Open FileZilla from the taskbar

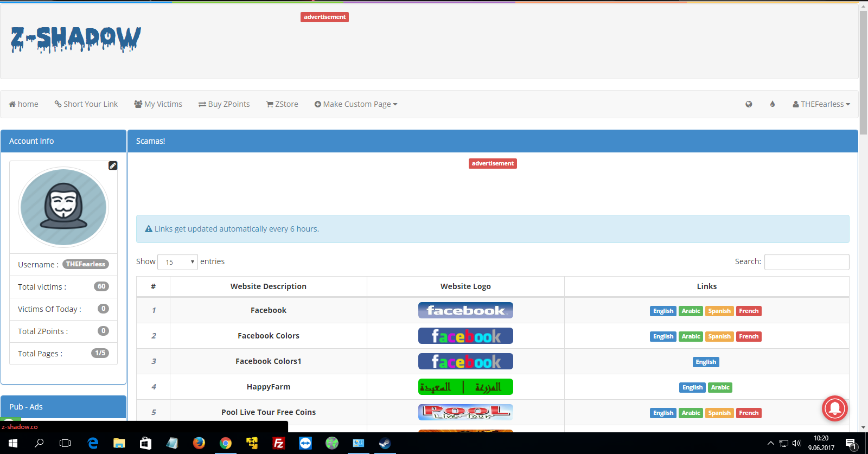[279, 443]
